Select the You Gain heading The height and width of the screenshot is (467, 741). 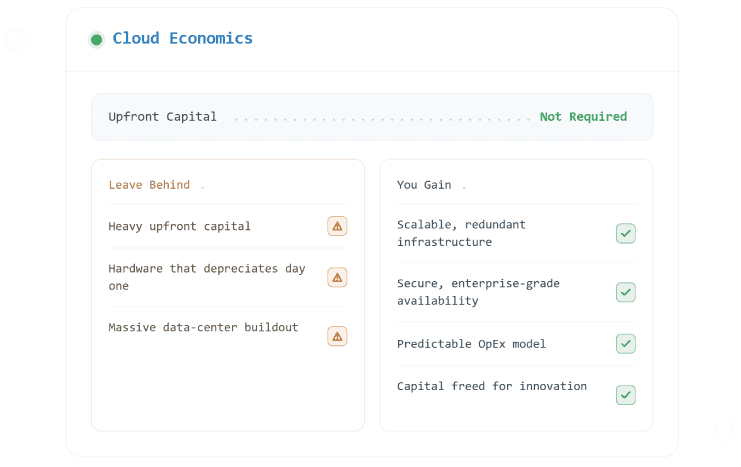(424, 185)
